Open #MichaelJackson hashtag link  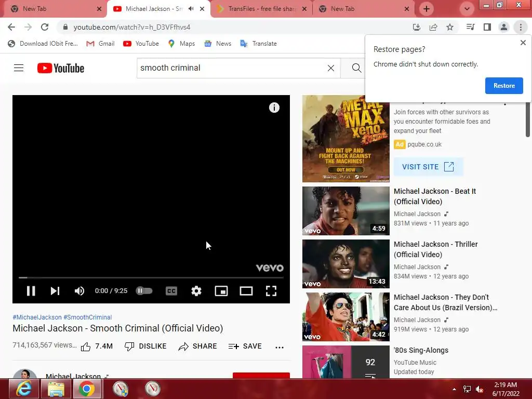pyautogui.click(x=37, y=317)
